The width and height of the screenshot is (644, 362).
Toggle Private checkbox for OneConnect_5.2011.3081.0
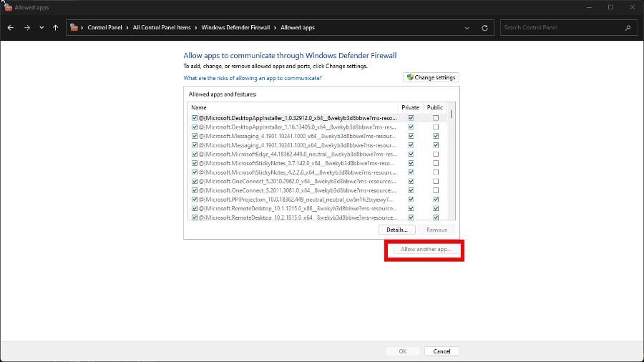pyautogui.click(x=411, y=190)
